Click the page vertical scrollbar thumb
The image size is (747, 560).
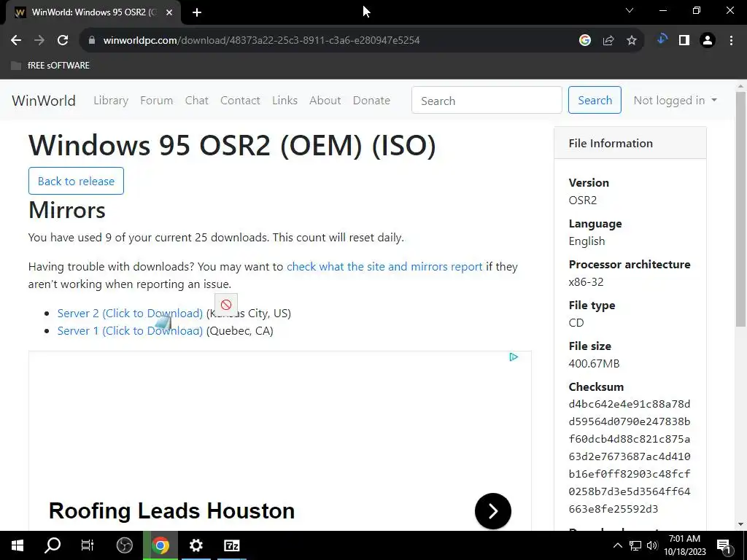pyautogui.click(x=740, y=209)
